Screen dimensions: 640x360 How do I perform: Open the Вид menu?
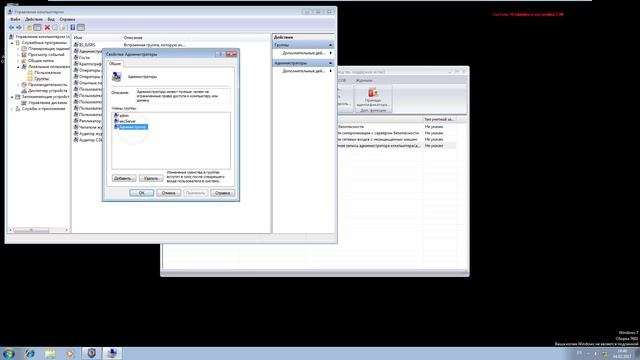coord(51,19)
